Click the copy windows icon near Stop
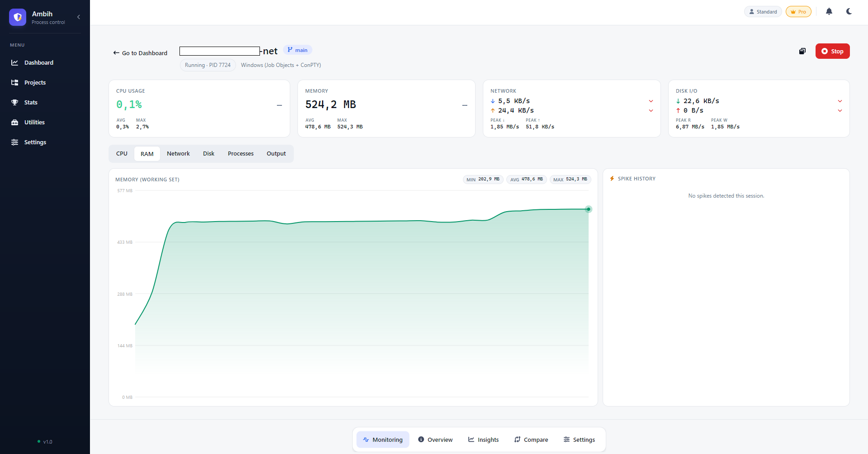Screen dimensions: 868x454 (x=802, y=51)
